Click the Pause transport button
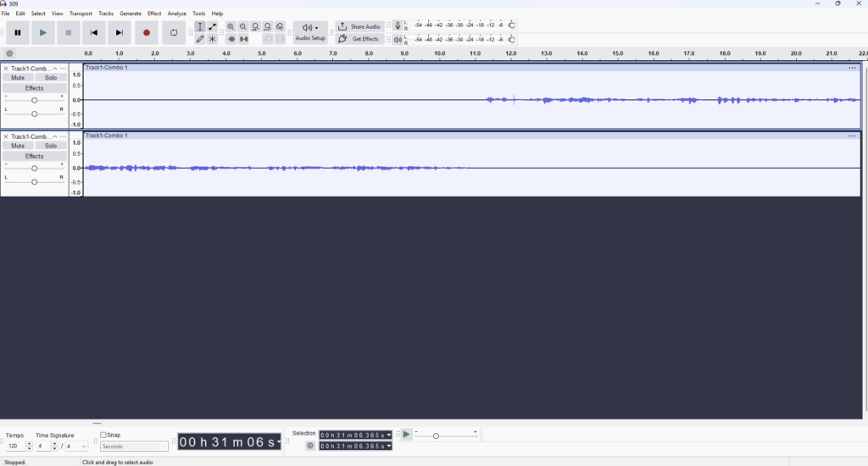868x466 pixels. (x=18, y=33)
